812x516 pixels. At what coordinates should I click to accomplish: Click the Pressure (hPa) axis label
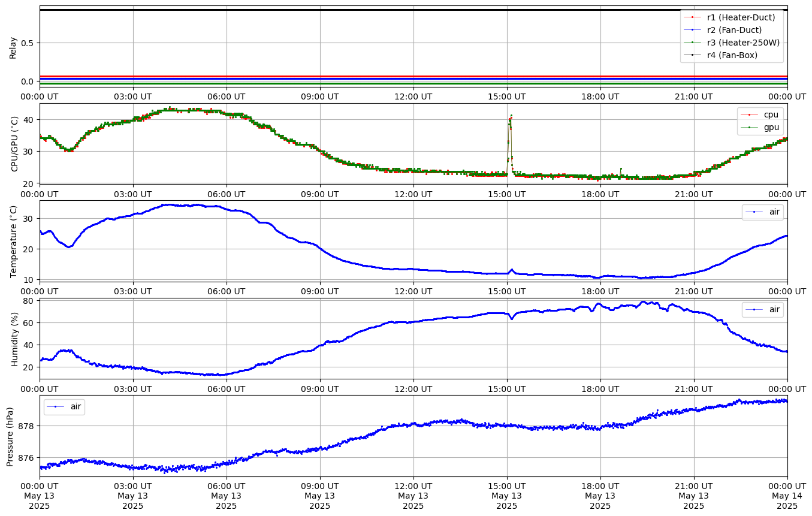[x=10, y=436]
